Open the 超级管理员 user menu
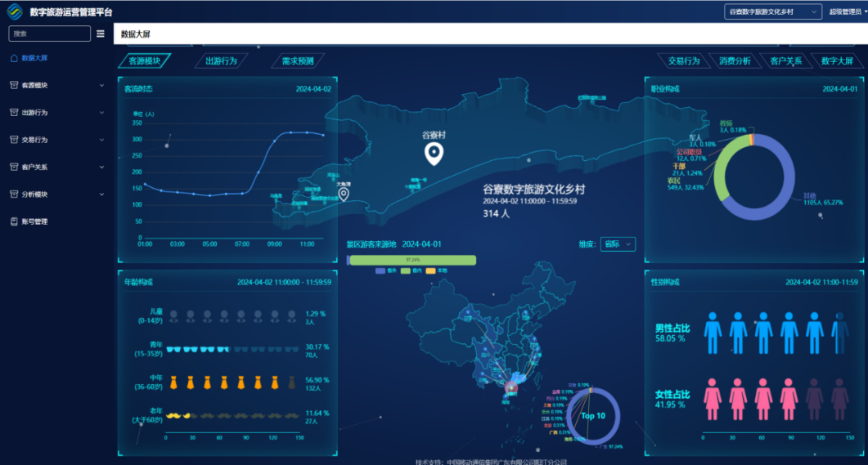Screen dimensions: 868x465 point(847,11)
